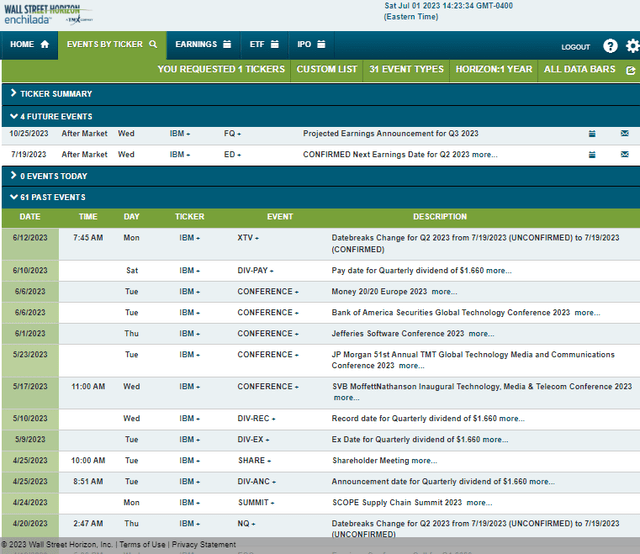Click more link for Record date dividend

512,418
